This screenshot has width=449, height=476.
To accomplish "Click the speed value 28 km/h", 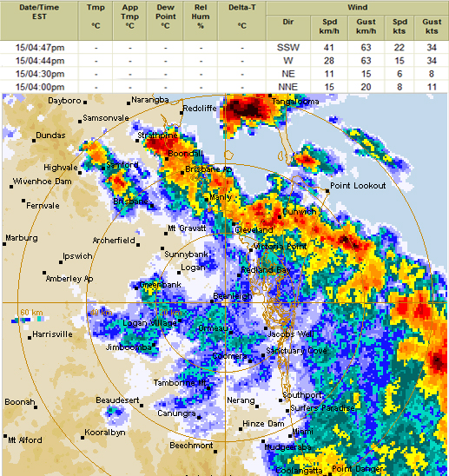I will click(329, 61).
